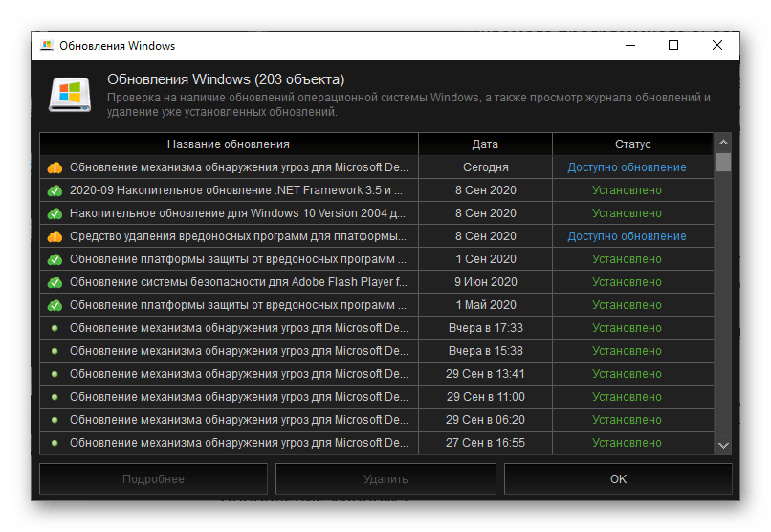Click green dot of '27 Сен в 16:55' row

55,444
